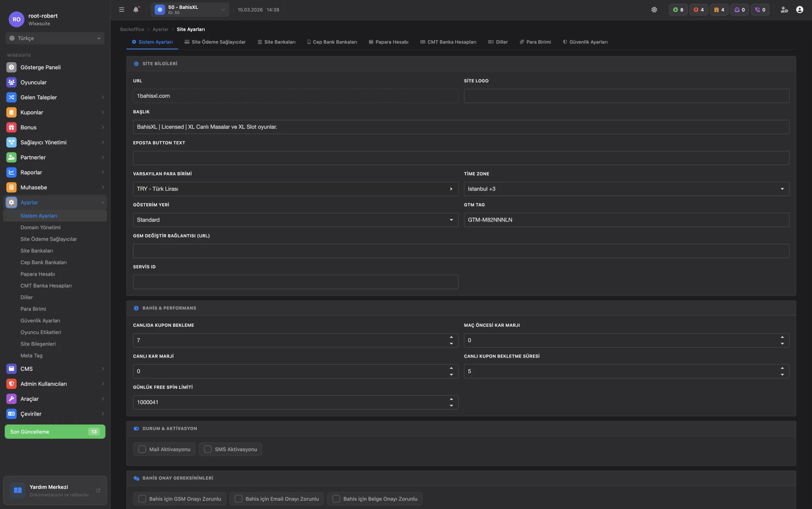The height and width of the screenshot is (509, 812).
Task: Open the Oyuncular sidebar icon
Action: tap(11, 82)
